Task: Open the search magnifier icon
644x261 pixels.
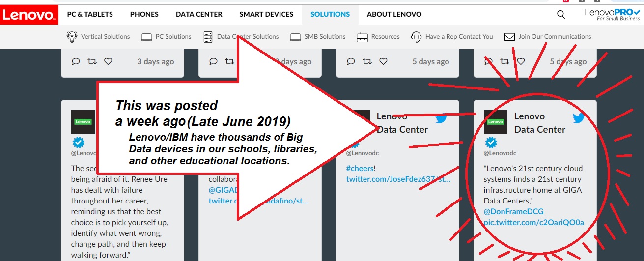Action: tap(561, 14)
